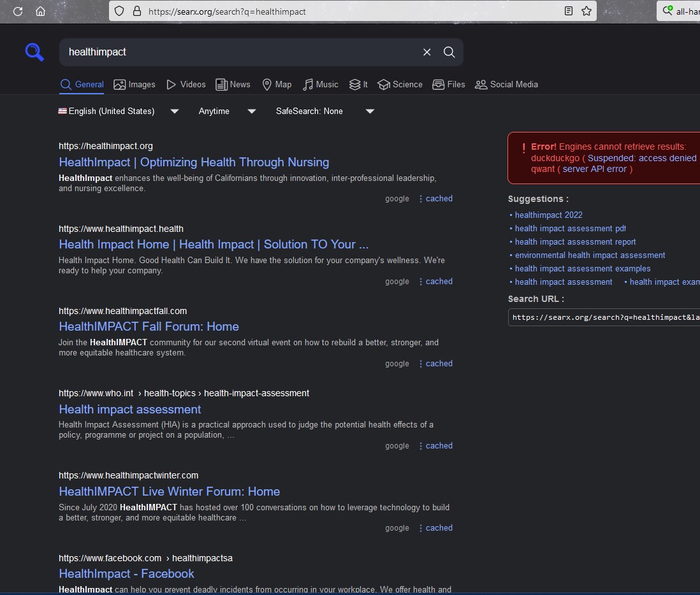
Task: Expand the English (United States) language dropdown
Action: 118,111
